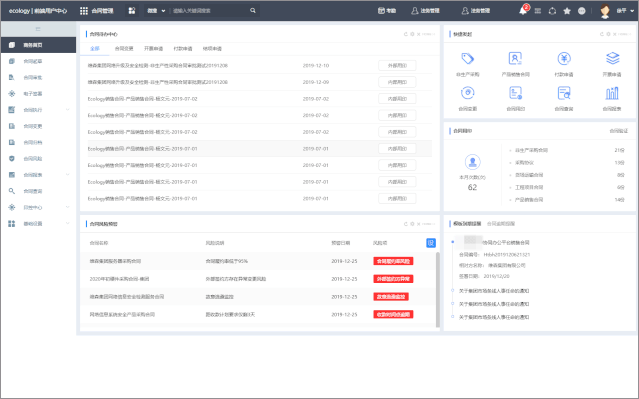The height and width of the screenshot is (399, 639).
Task: Click the module switch icon left of 微搜
Action: (132, 11)
